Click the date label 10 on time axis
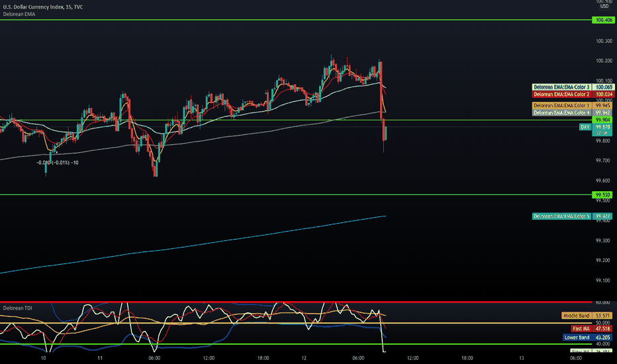Screen dimensions: 617x364 [43, 358]
